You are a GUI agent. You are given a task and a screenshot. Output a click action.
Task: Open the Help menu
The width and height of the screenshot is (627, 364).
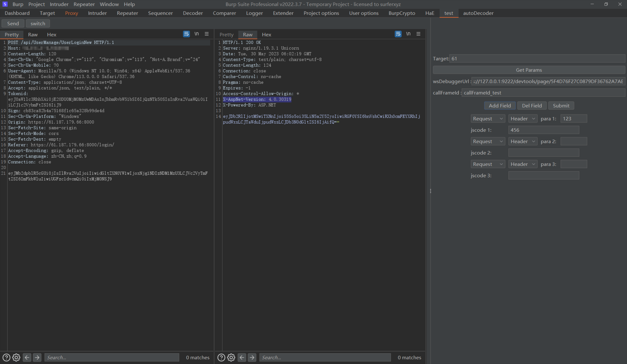129,4
